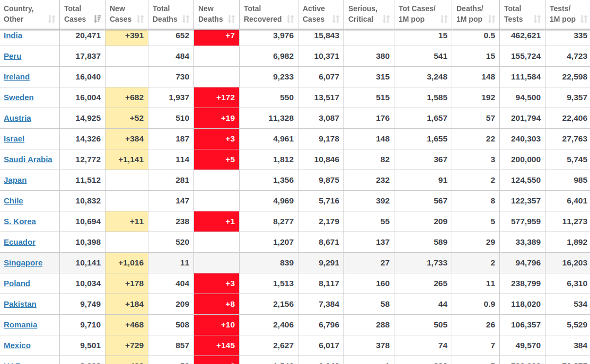Click Mexico's total deaths value 857
Screen dimensions: 590x364
coord(182,345)
